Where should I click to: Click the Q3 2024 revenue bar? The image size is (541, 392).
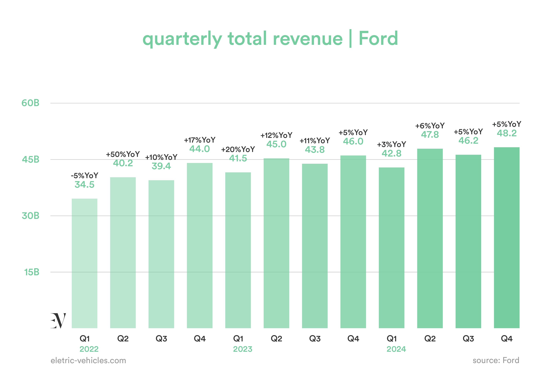tap(468, 241)
